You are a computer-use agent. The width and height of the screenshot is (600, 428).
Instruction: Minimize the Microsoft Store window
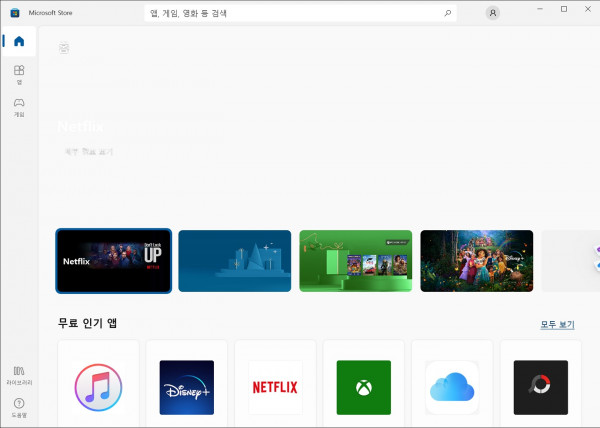pos(540,9)
